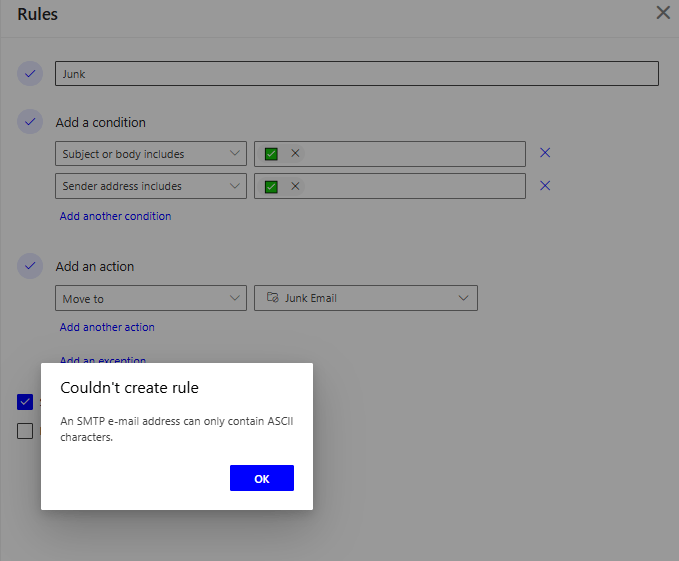The width and height of the screenshot is (679, 561).
Task: Click the Junk rule name field
Action: 357,74
